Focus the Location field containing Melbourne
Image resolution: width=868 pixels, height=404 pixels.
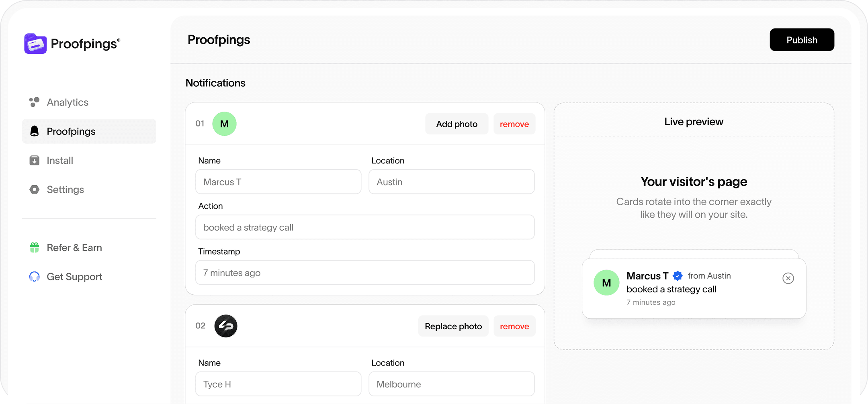click(452, 384)
